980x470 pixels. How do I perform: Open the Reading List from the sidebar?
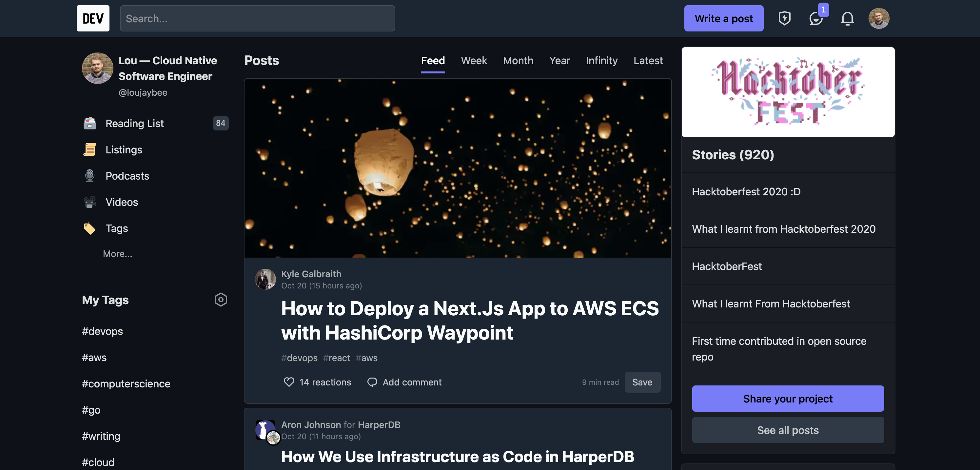tap(134, 123)
